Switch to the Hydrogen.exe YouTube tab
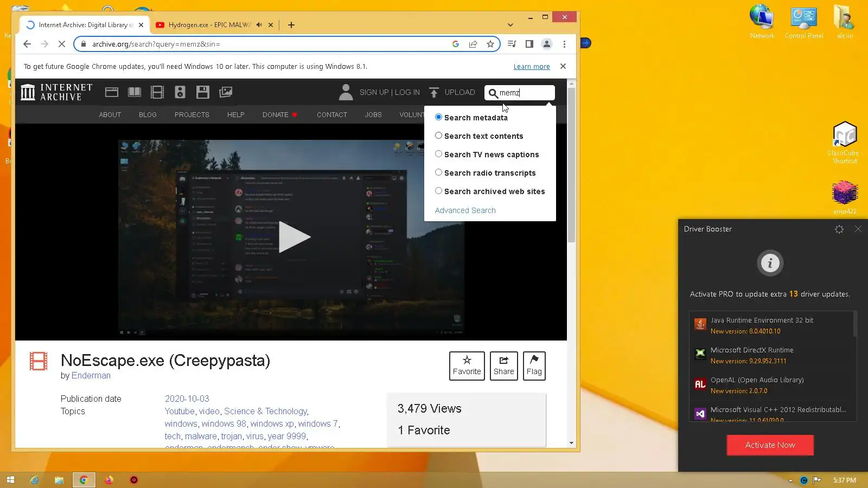Screen dimensions: 868x488 click(x=214, y=25)
